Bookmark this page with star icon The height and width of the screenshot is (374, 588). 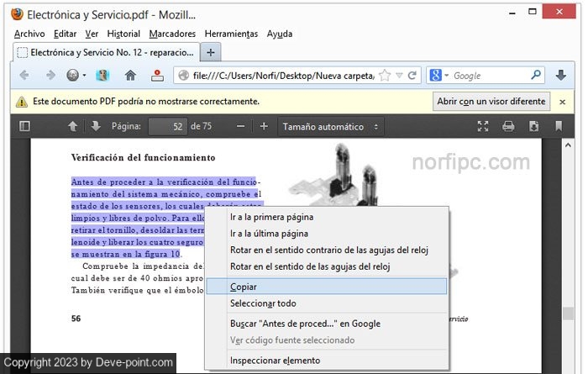pos(385,75)
